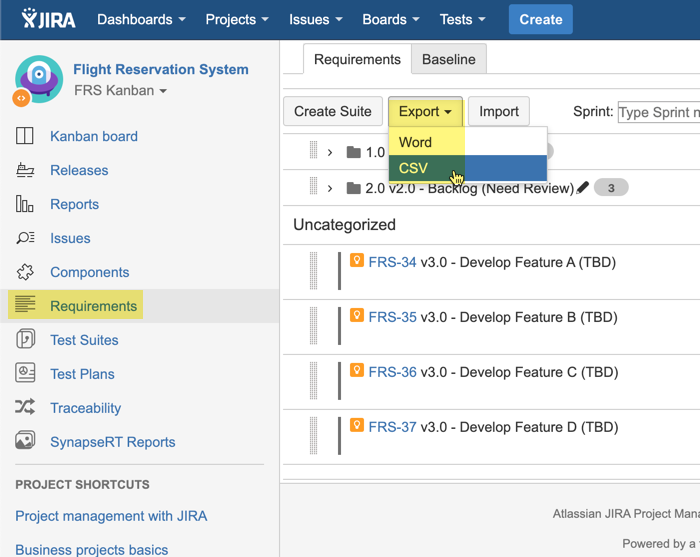Expand the 1.0 folder chevron
This screenshot has height=557, width=700.
[x=329, y=152]
